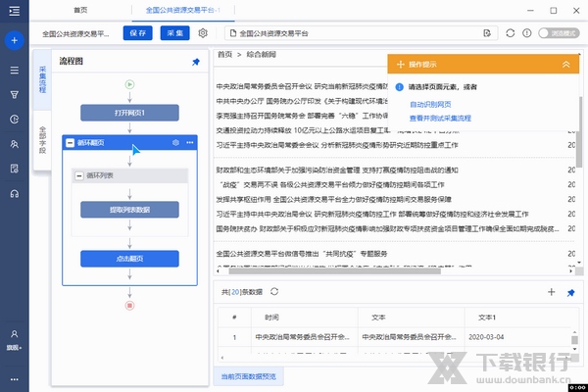Click headline starting 国务院扶贫办 财政部关于积极应对
The height and width of the screenshot is (392, 588).
point(387,228)
